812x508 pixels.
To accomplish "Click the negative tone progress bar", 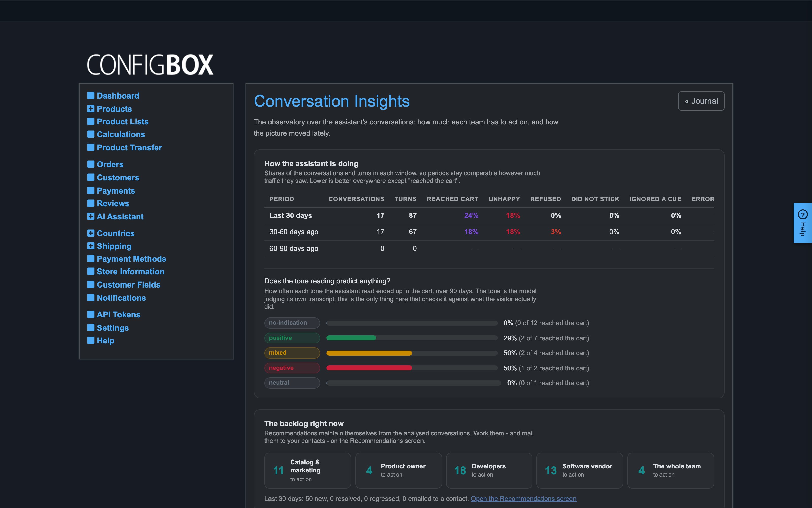I will pos(412,368).
